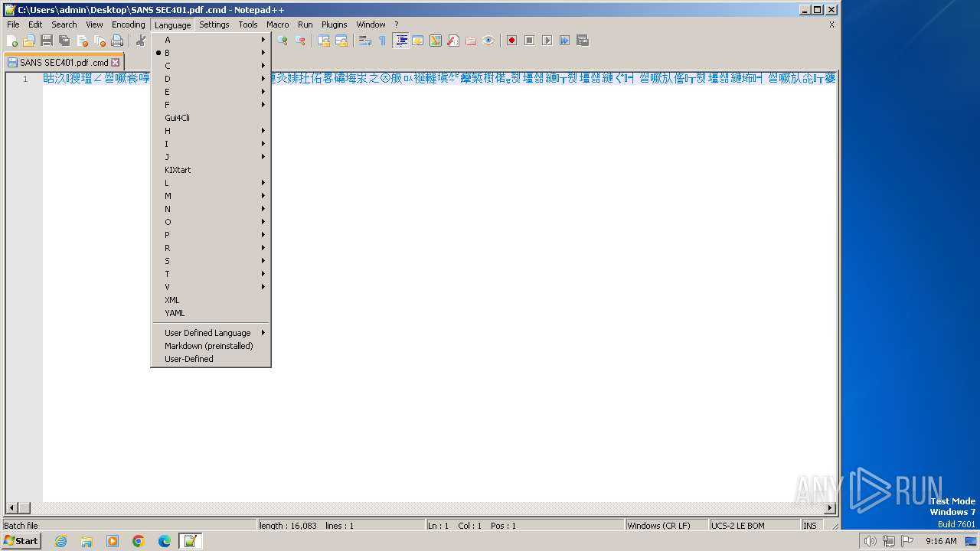Open Google Chrome from the taskbar
The width and height of the screenshot is (980, 551).
pos(139,541)
